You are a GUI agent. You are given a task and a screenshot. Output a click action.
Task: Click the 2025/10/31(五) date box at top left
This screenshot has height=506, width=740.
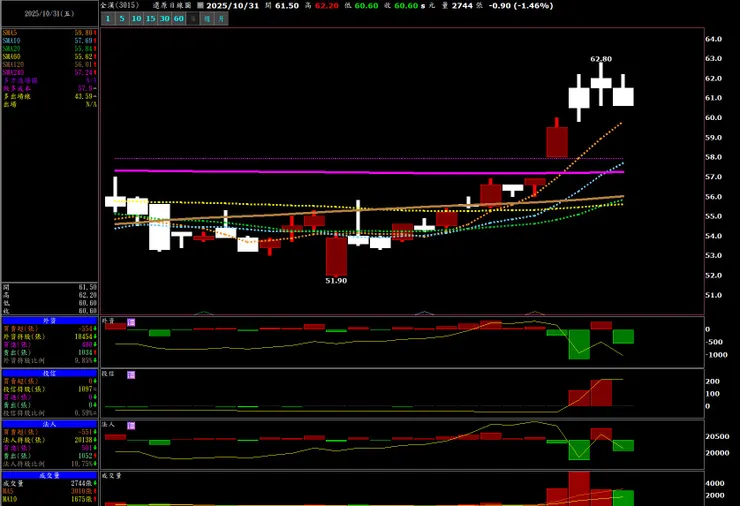click(x=50, y=14)
